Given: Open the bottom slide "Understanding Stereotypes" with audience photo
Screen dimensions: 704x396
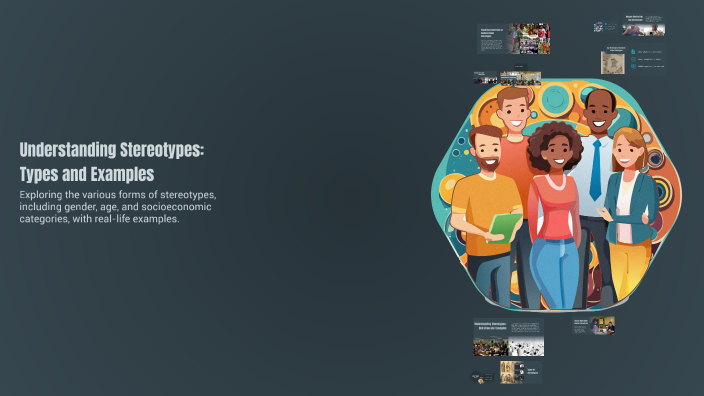Looking at the screenshot, I should 509,337.
